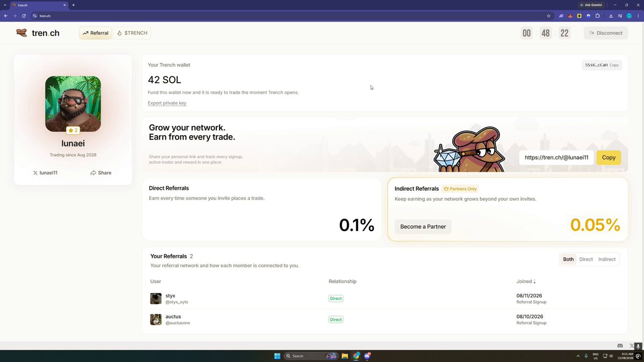Click the referral URL field
The image size is (644, 362).
tap(557, 158)
